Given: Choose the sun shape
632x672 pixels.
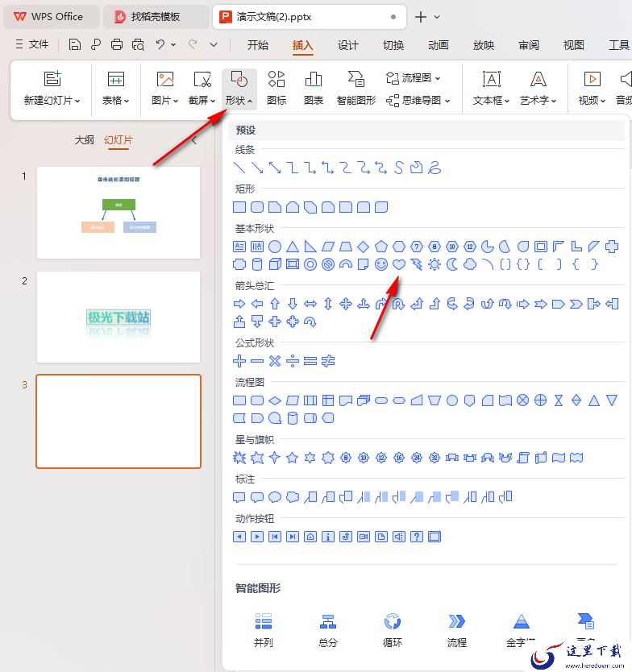Looking at the screenshot, I should coord(434,264).
